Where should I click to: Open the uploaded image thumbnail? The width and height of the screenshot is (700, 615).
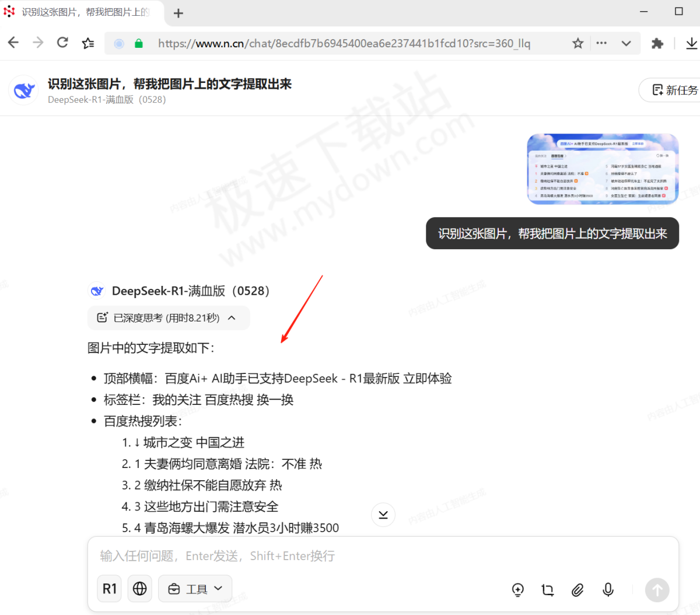[603, 168]
